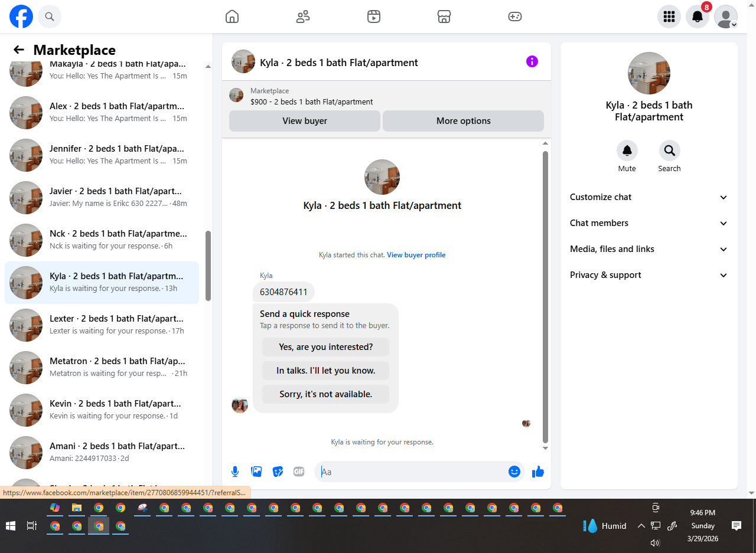Click Humid weather widget on taskbar

(605, 526)
